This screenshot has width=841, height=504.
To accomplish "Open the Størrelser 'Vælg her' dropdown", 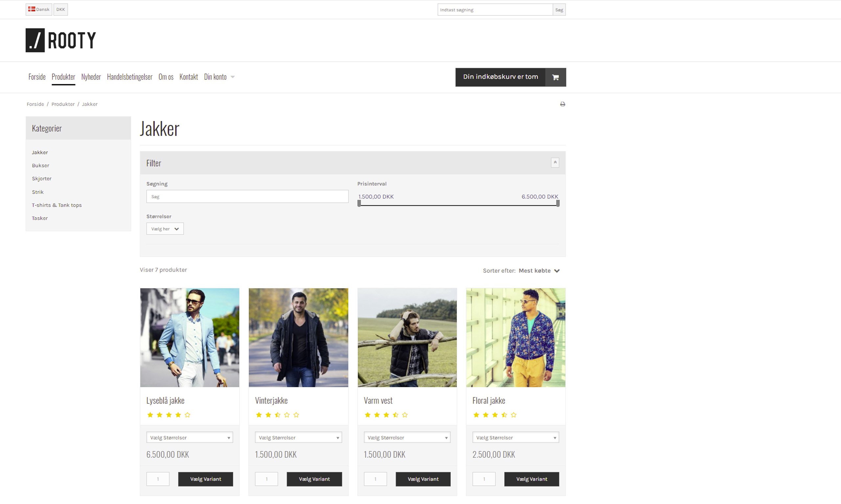I will pyautogui.click(x=165, y=229).
